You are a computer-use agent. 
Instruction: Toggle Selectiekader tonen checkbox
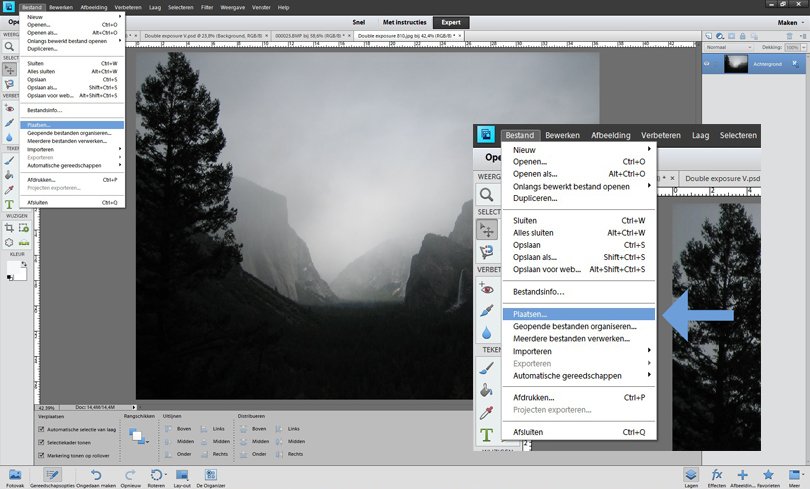41,442
